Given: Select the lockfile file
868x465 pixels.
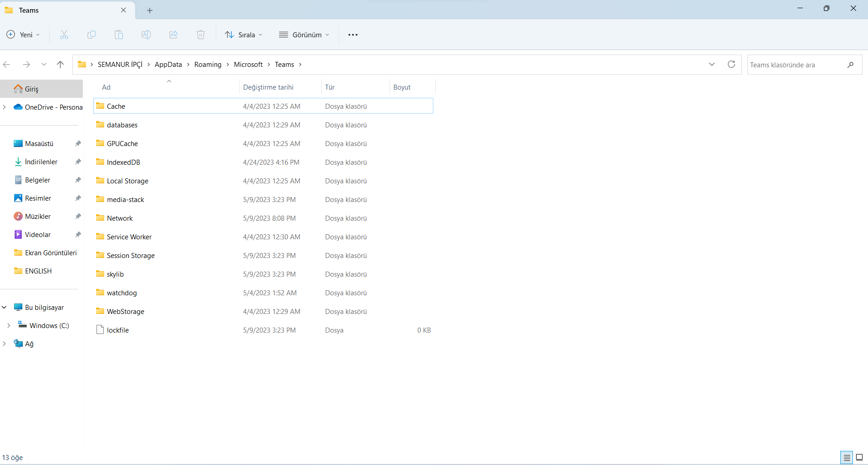Looking at the screenshot, I should 263,330.
